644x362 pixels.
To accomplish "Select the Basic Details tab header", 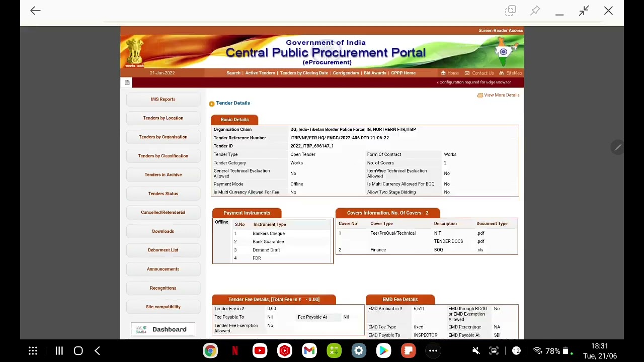I will [234, 120].
